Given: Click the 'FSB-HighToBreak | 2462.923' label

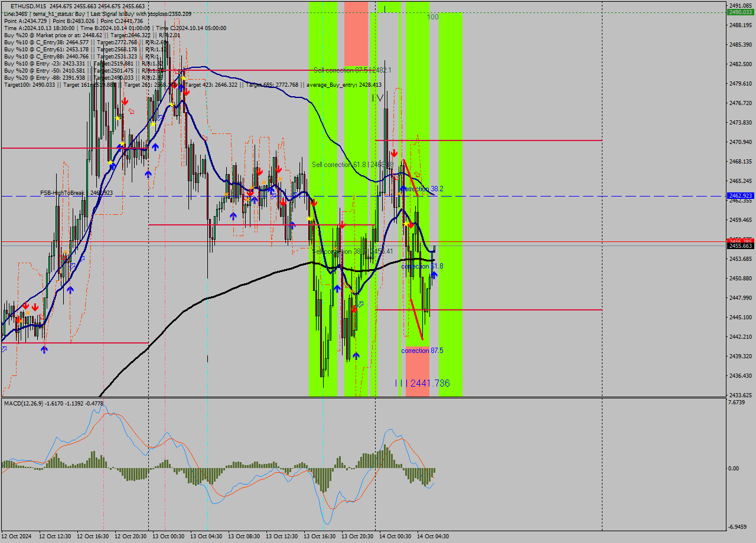Looking at the screenshot, I should coord(76,192).
